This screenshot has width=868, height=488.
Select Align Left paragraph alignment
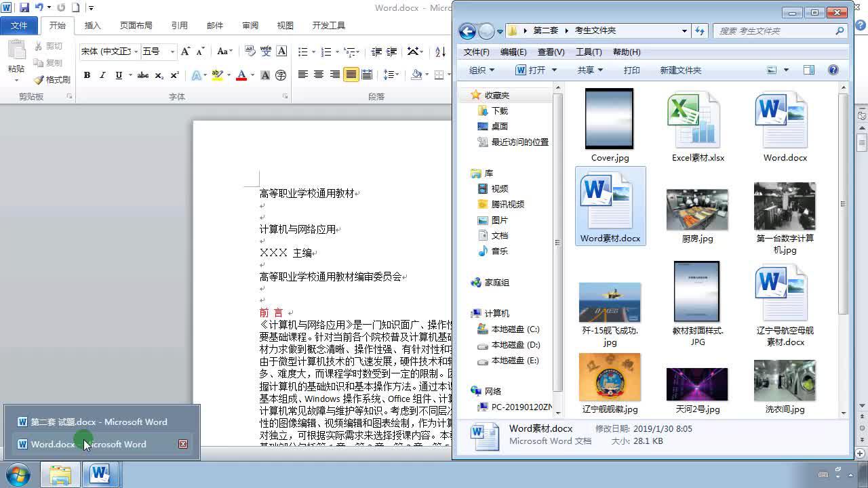[302, 75]
